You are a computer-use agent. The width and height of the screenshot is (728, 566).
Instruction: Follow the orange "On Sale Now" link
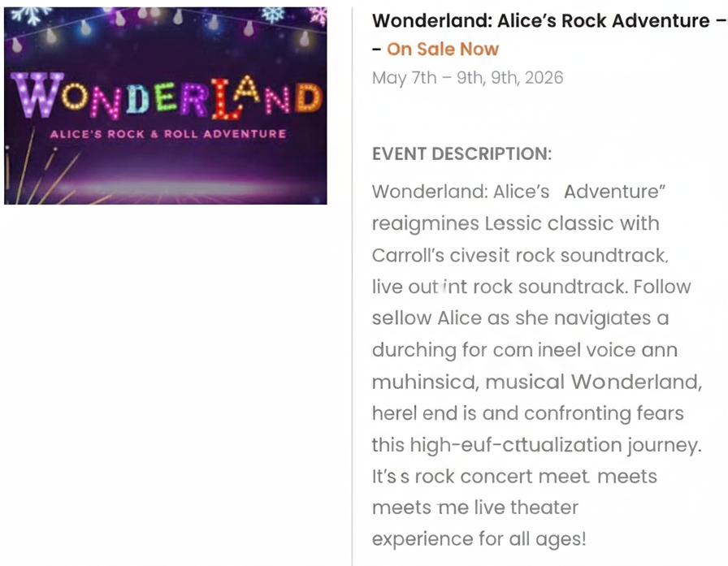(x=442, y=49)
